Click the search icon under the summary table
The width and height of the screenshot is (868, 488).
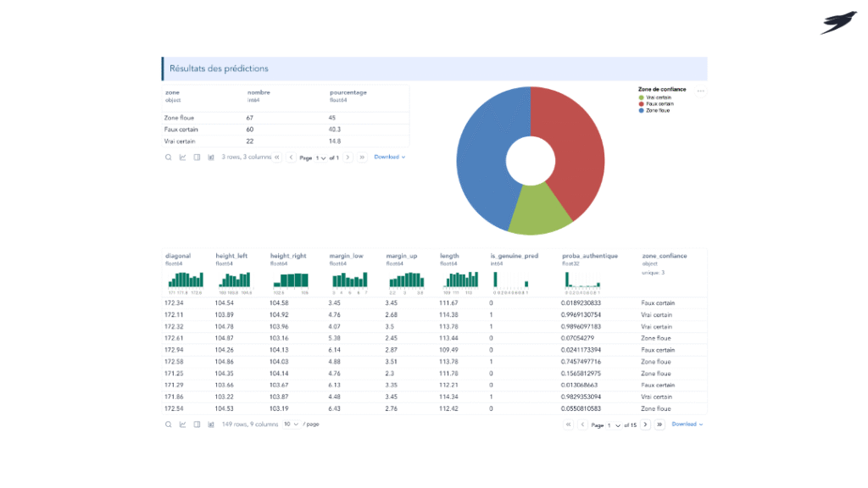click(169, 157)
